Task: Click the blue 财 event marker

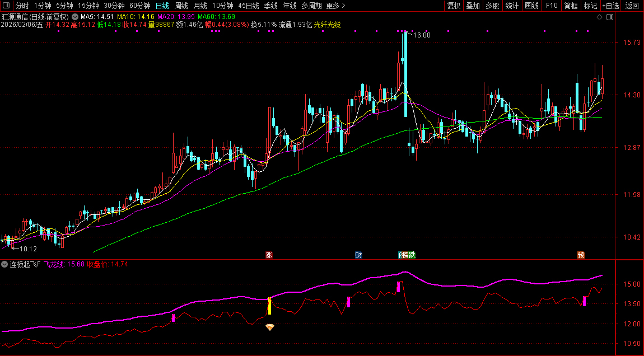Action: (358, 255)
